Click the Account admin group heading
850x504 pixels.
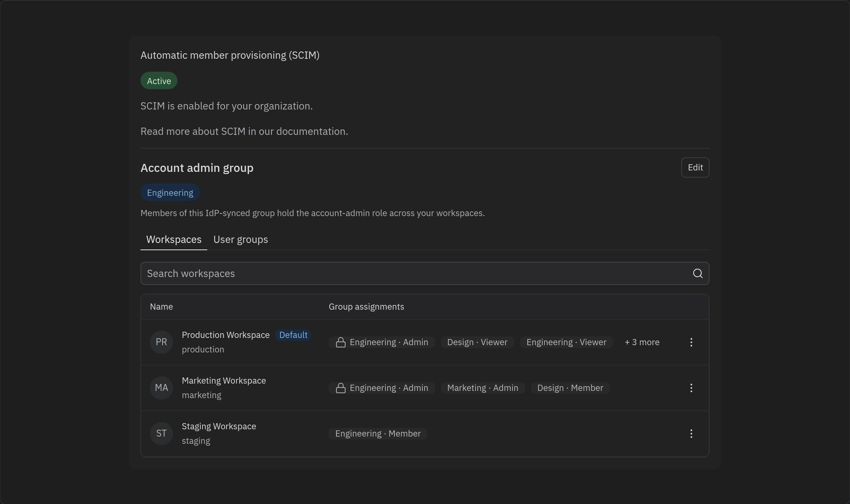pyautogui.click(x=197, y=168)
